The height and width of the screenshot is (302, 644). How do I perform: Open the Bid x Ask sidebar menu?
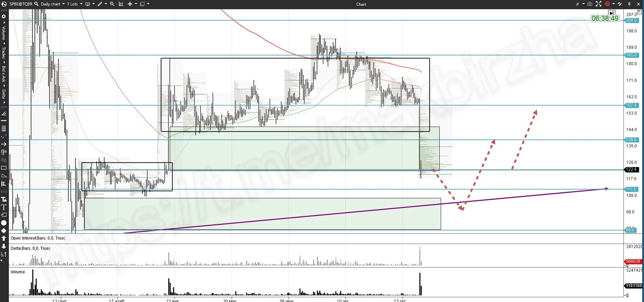4,74
